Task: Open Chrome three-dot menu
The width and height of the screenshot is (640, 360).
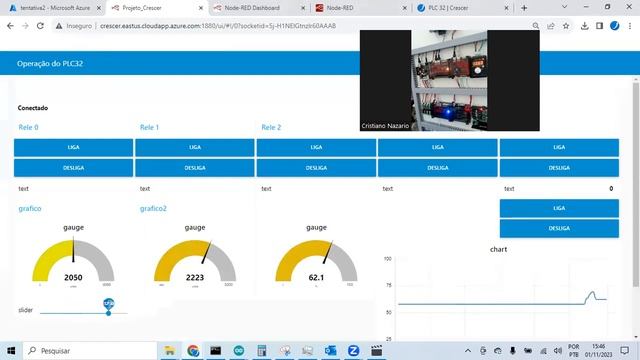Action: (630, 26)
